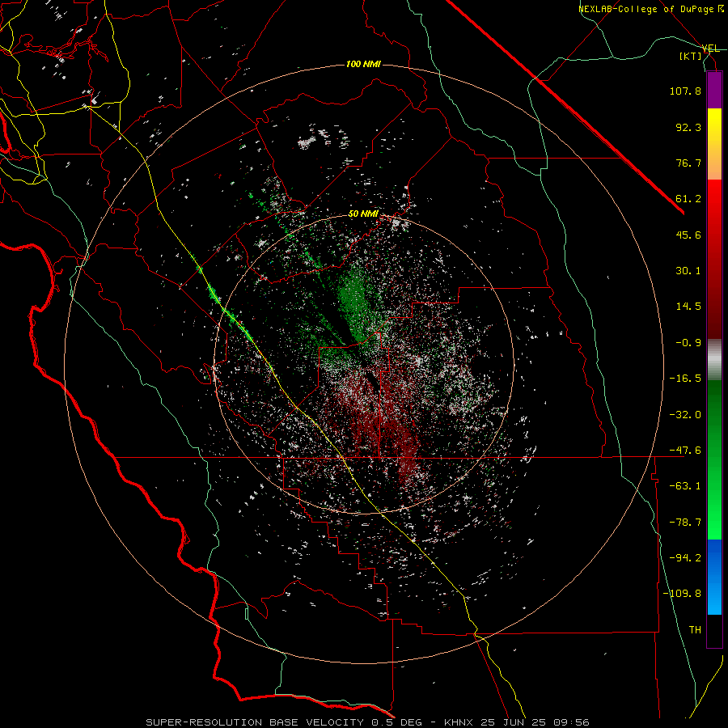Click the -0.9 velocity scale value
The image size is (728, 728).
688,343
